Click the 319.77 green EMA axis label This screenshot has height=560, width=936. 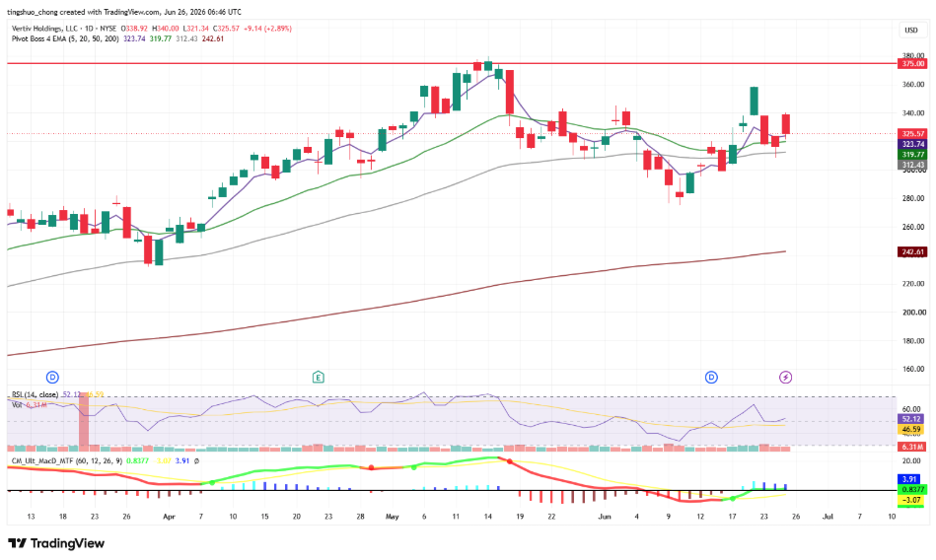(912, 154)
